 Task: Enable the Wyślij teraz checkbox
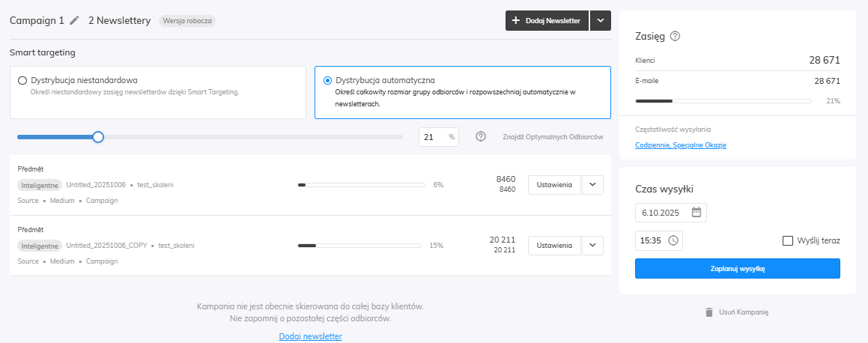787,240
